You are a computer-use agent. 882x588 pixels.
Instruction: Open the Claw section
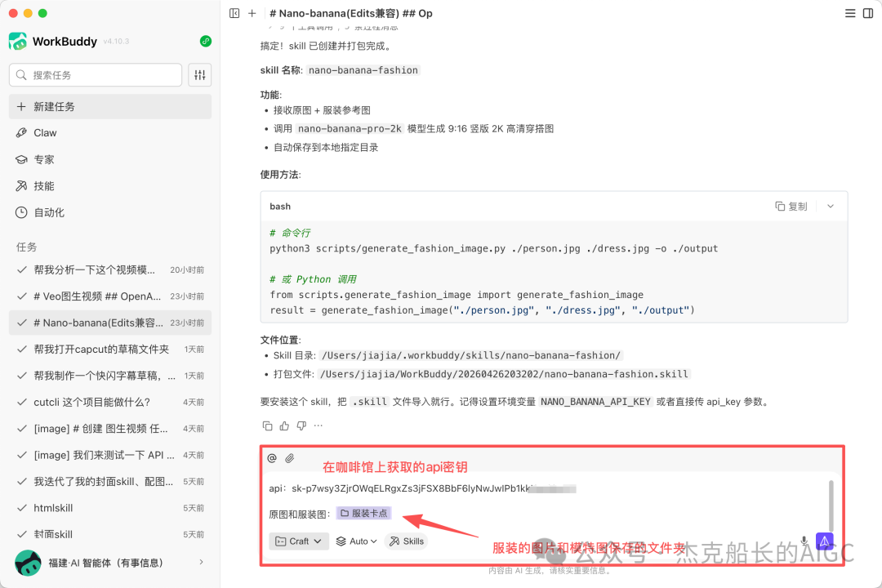[110, 133]
